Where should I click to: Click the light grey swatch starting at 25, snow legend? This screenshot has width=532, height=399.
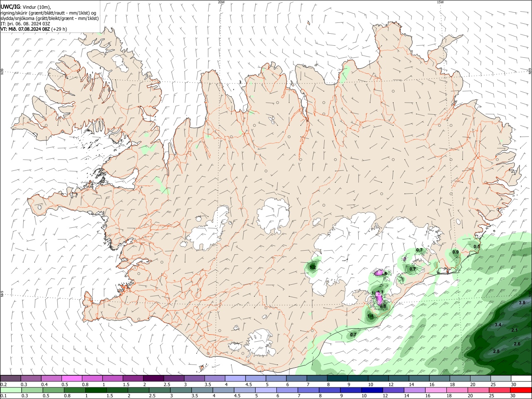[x=501, y=378]
